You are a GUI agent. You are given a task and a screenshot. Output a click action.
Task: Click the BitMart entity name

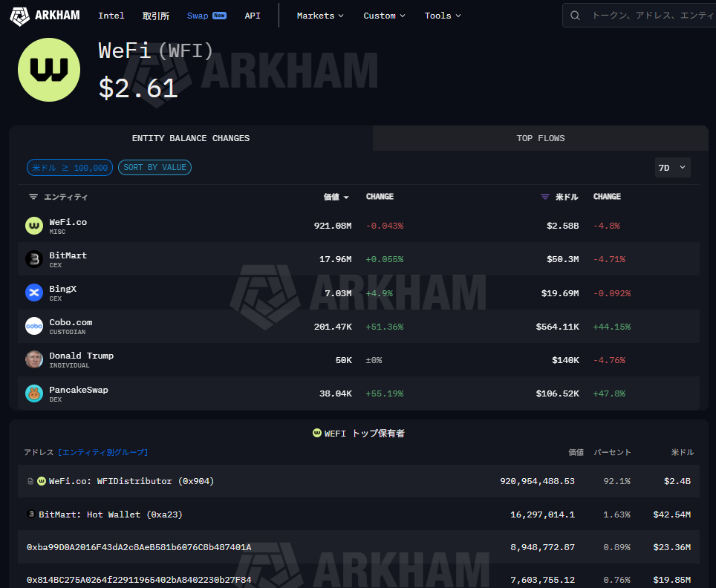68,255
